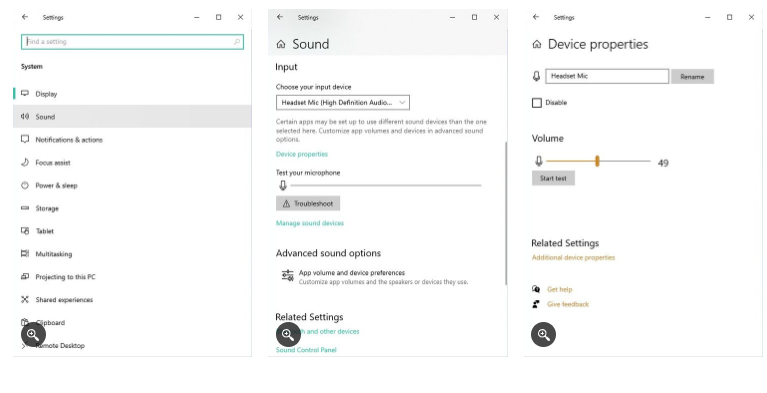Screen dimensions: 767x393
Task: Click the Storage drive icon
Action: pyautogui.click(x=25, y=208)
